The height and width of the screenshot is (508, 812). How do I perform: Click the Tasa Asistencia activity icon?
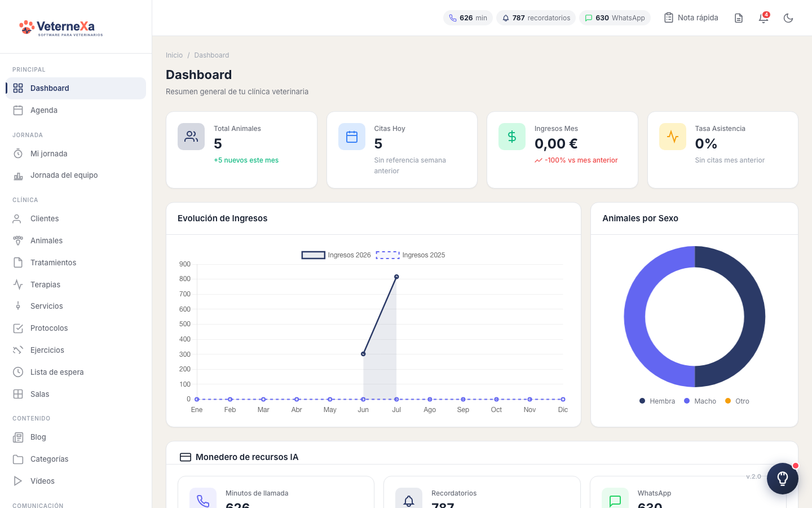tap(673, 137)
